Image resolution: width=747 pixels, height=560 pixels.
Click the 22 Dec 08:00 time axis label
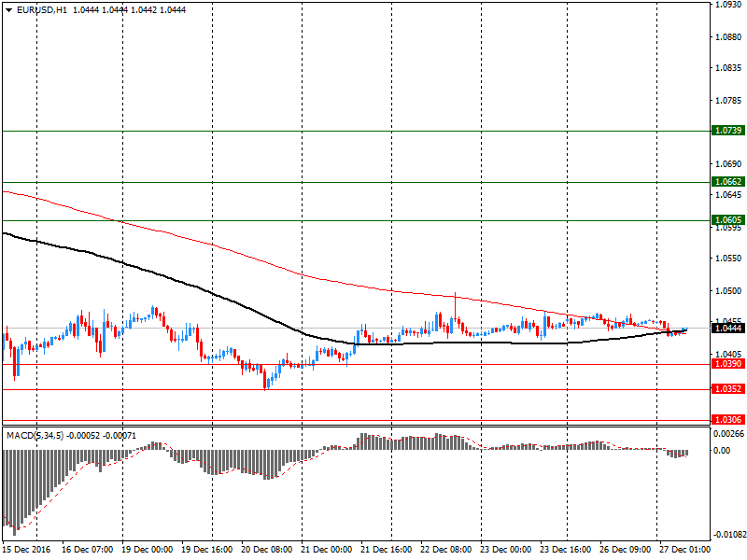point(446,550)
